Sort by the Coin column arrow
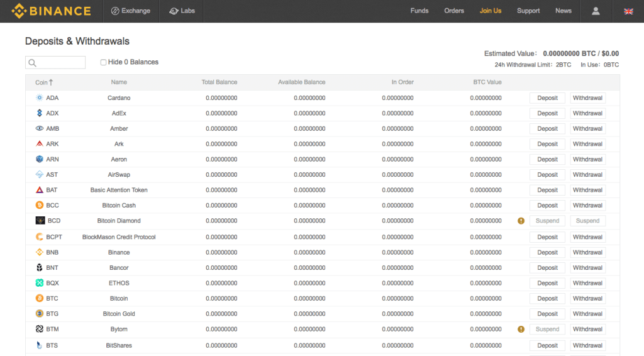The width and height of the screenshot is (644, 356). (51, 82)
